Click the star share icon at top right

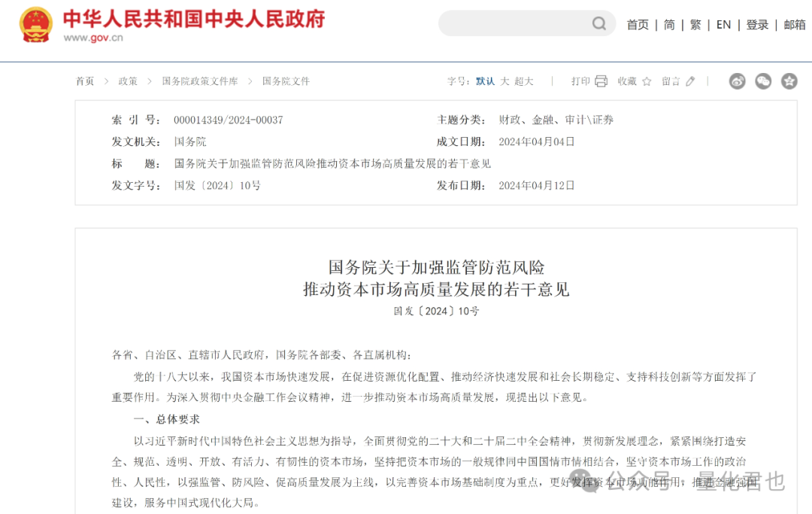(x=789, y=81)
